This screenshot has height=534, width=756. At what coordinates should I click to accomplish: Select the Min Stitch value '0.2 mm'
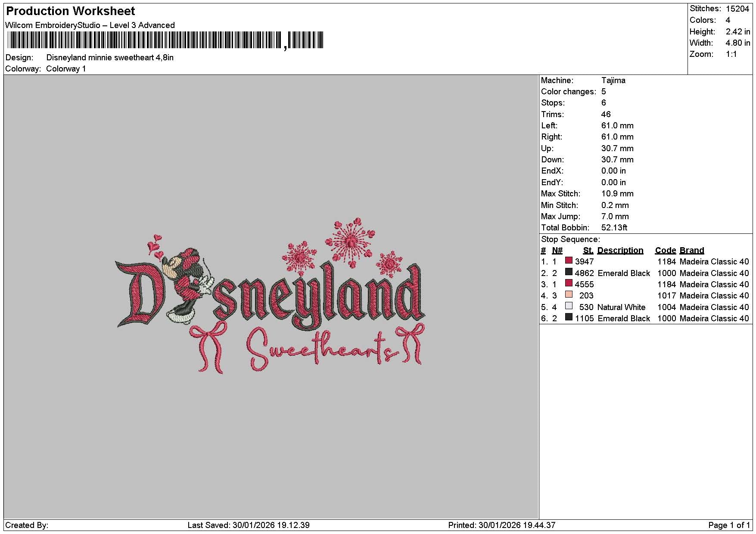615,205
